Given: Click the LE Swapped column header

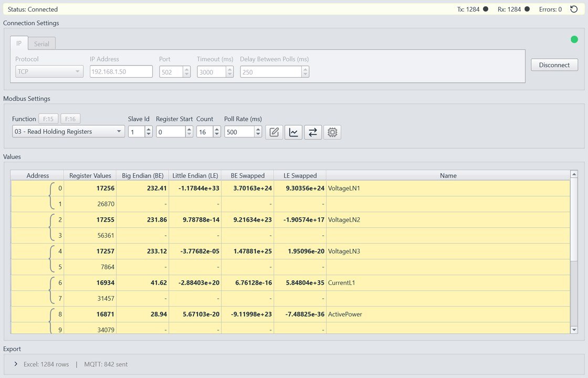Looking at the screenshot, I should point(300,175).
